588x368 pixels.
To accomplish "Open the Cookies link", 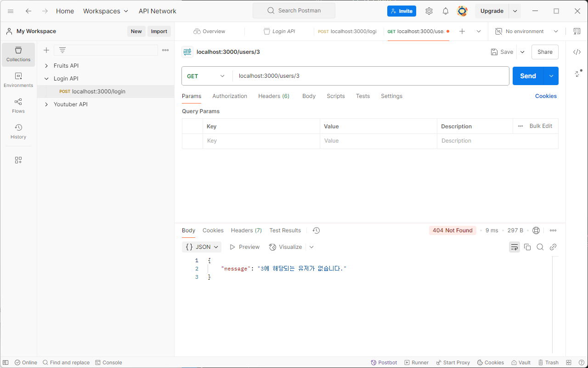I will click(x=546, y=96).
